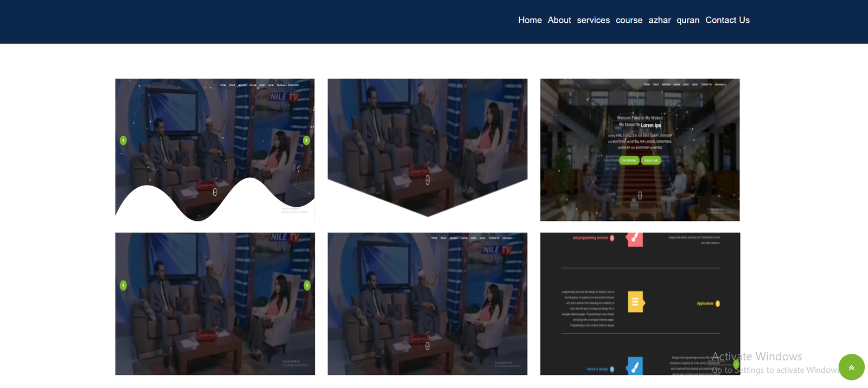This screenshot has height=388, width=868.
Task: Click left arrow in bottom-left thumbnail
Action: [123, 285]
